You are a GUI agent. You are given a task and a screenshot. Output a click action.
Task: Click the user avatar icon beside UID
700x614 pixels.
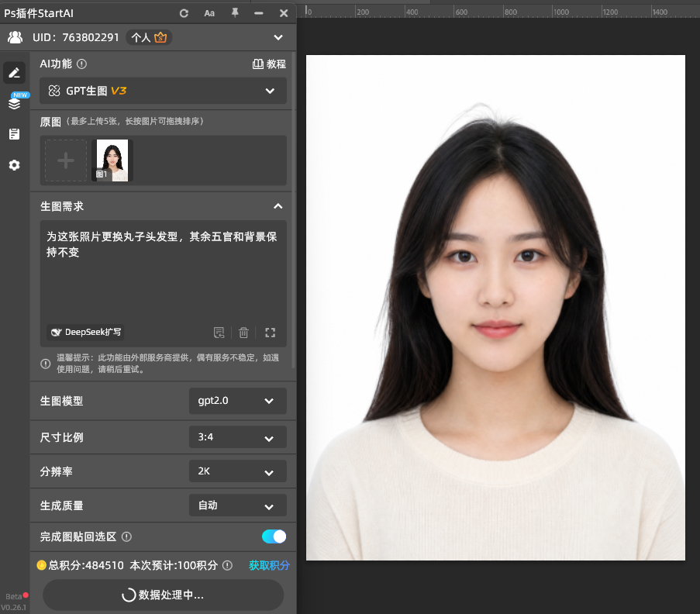(x=16, y=37)
